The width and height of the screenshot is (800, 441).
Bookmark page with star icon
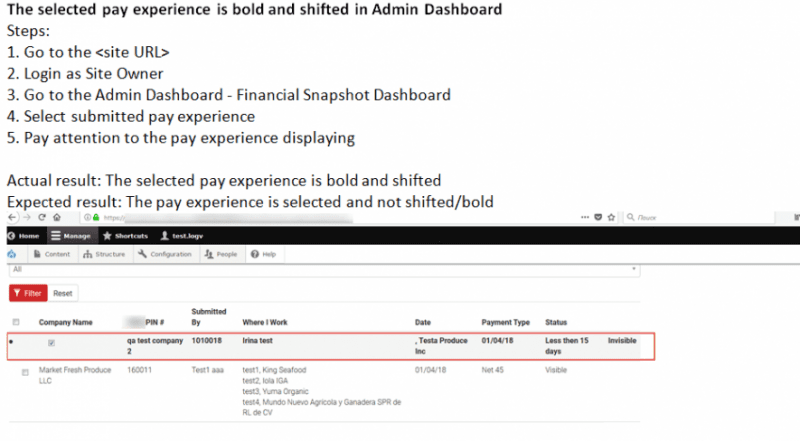[x=611, y=217]
